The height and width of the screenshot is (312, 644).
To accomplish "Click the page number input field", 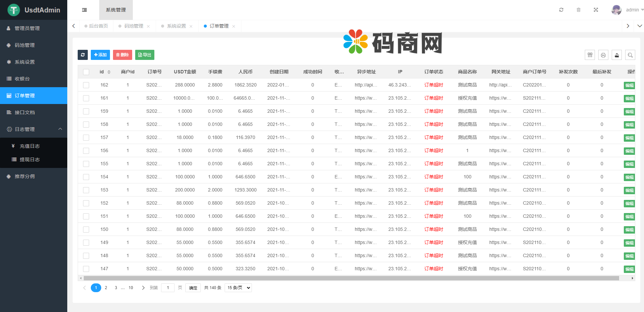I will tap(168, 288).
